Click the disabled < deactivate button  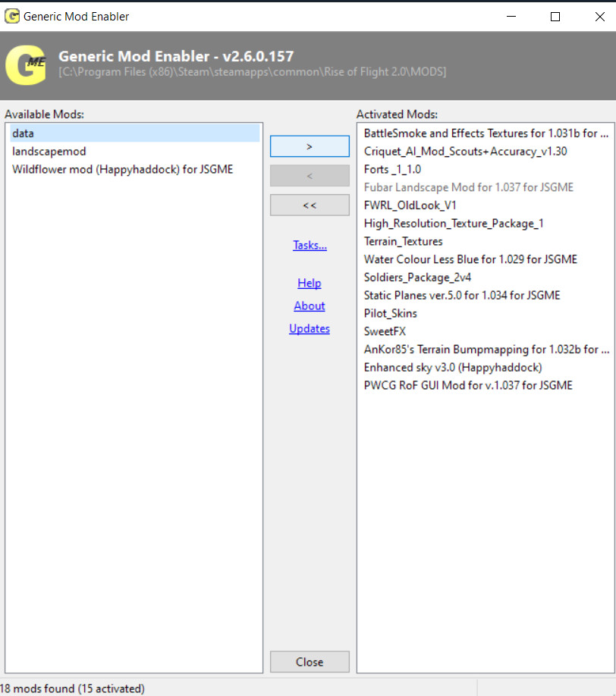pyautogui.click(x=310, y=176)
